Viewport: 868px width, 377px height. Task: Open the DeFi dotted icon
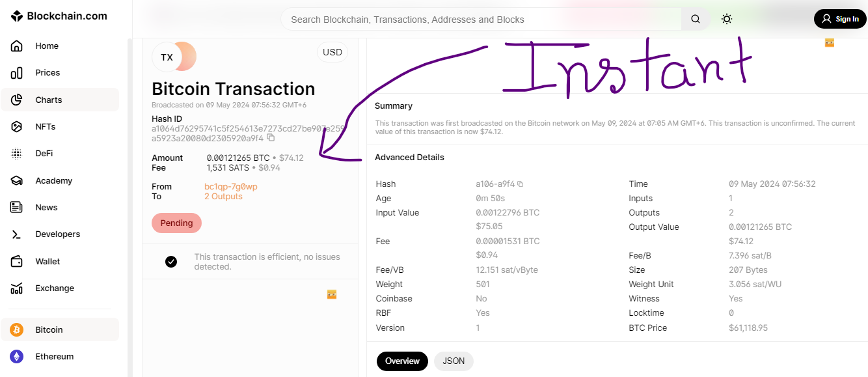click(17, 154)
